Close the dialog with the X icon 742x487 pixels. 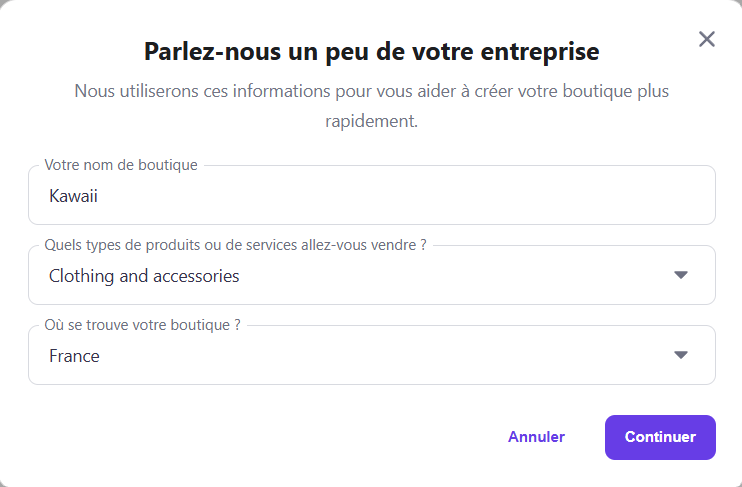tap(707, 39)
